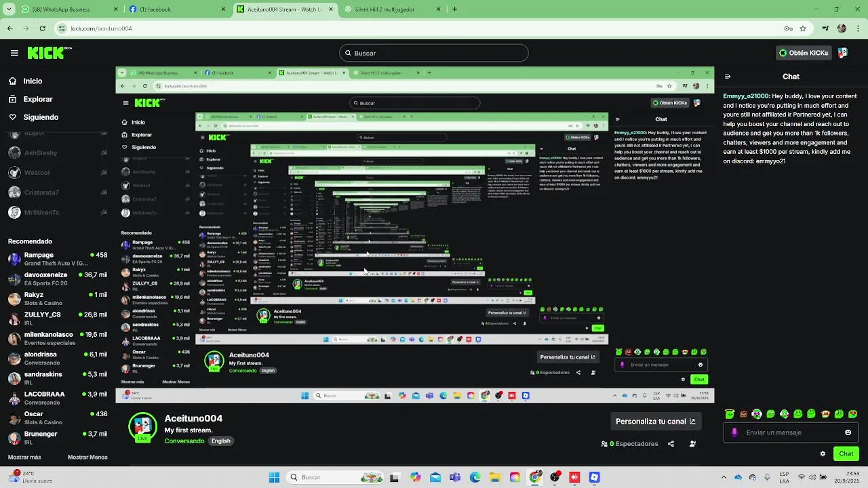Open the AnyDesk red taskbar icon
868x488 pixels.
[575, 477]
